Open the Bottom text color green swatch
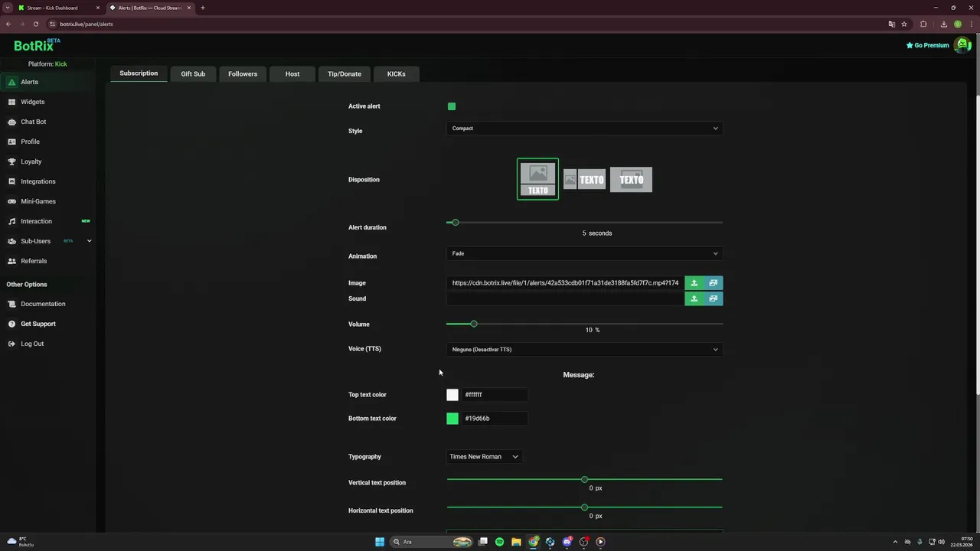The height and width of the screenshot is (551, 980). (x=452, y=419)
